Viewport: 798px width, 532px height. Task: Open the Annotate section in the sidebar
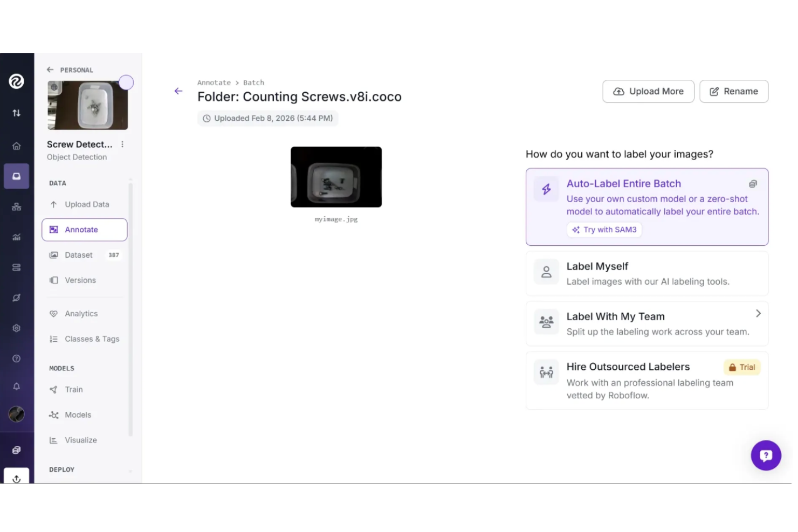(84, 229)
